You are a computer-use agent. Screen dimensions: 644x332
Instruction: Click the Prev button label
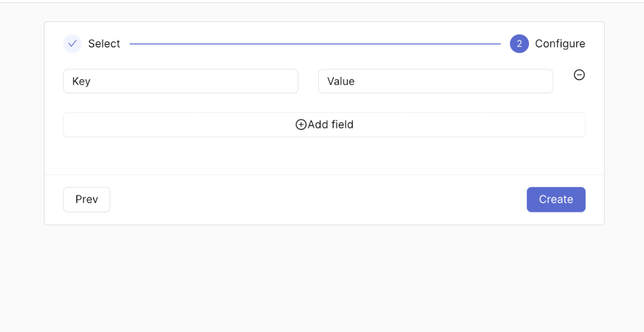86,200
